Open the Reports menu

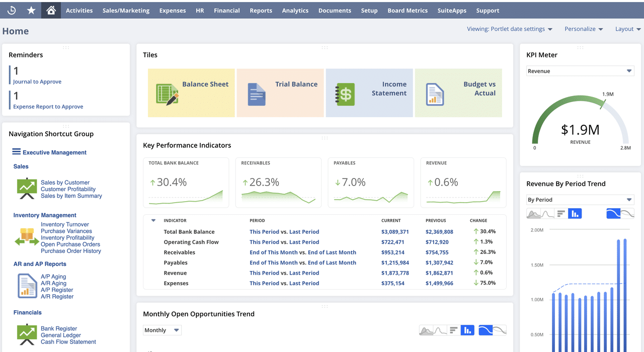(261, 10)
